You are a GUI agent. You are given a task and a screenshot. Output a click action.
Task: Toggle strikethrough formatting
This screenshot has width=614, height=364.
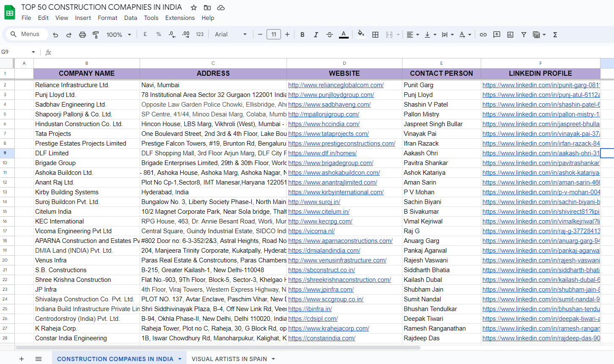330,35
